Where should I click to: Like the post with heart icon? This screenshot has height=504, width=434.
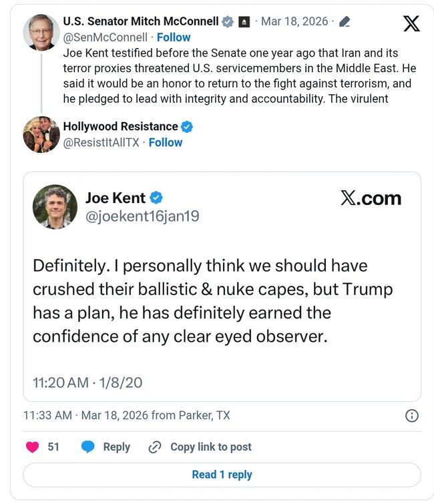pyautogui.click(x=32, y=447)
